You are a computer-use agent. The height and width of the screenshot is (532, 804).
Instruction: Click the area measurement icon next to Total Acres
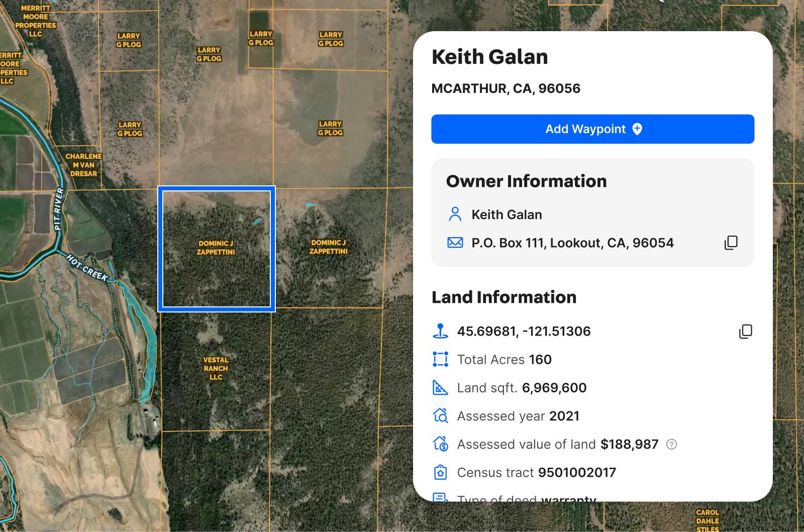point(440,359)
